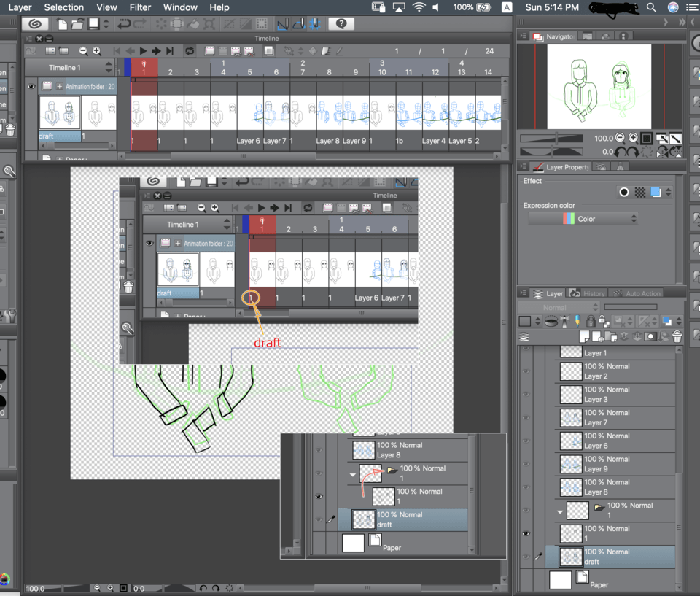Screen dimensions: 700x596
Task: Toggle snap to ruler in command bar
Action: [x=282, y=23]
